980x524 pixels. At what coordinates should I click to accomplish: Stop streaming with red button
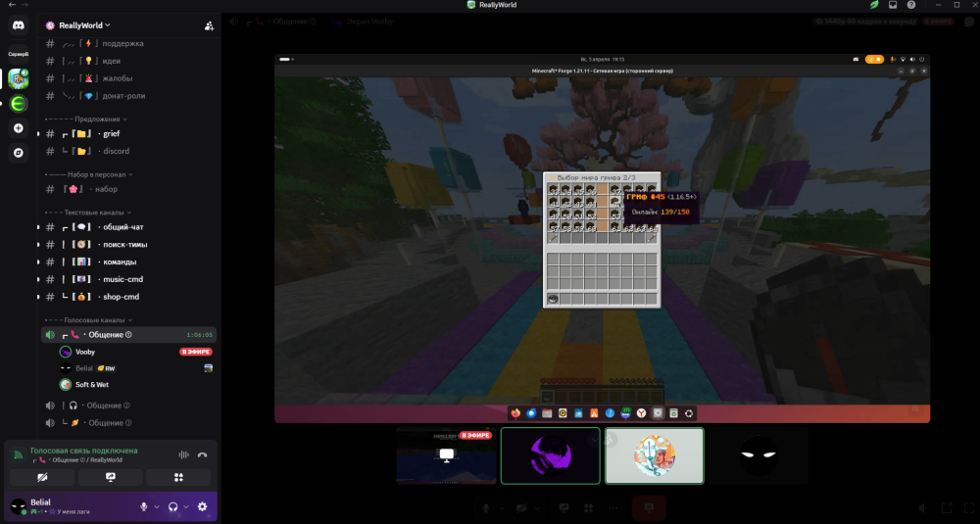(x=650, y=508)
